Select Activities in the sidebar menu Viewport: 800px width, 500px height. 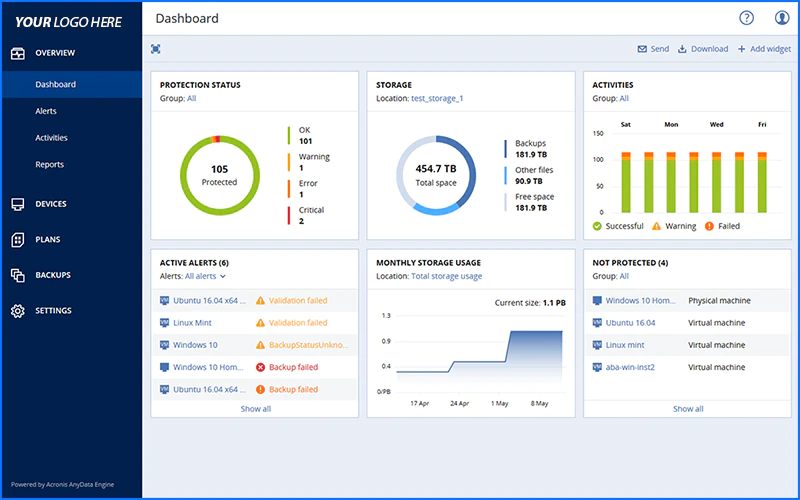pos(51,138)
